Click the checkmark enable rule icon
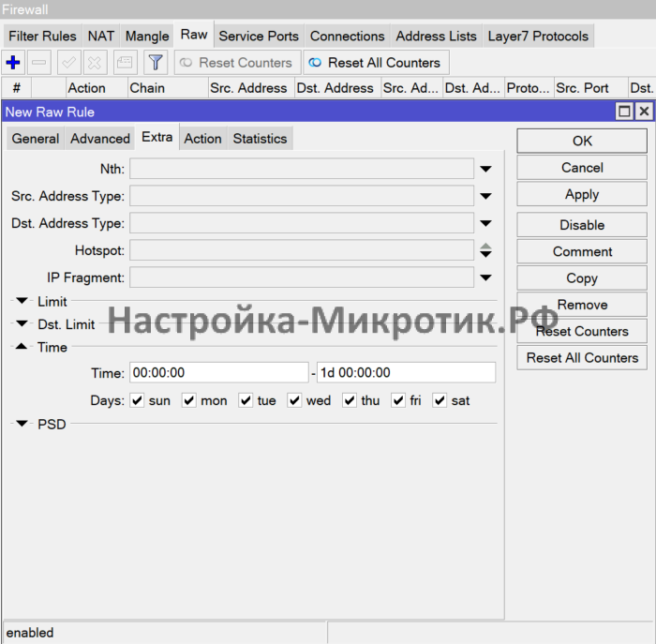 68,63
